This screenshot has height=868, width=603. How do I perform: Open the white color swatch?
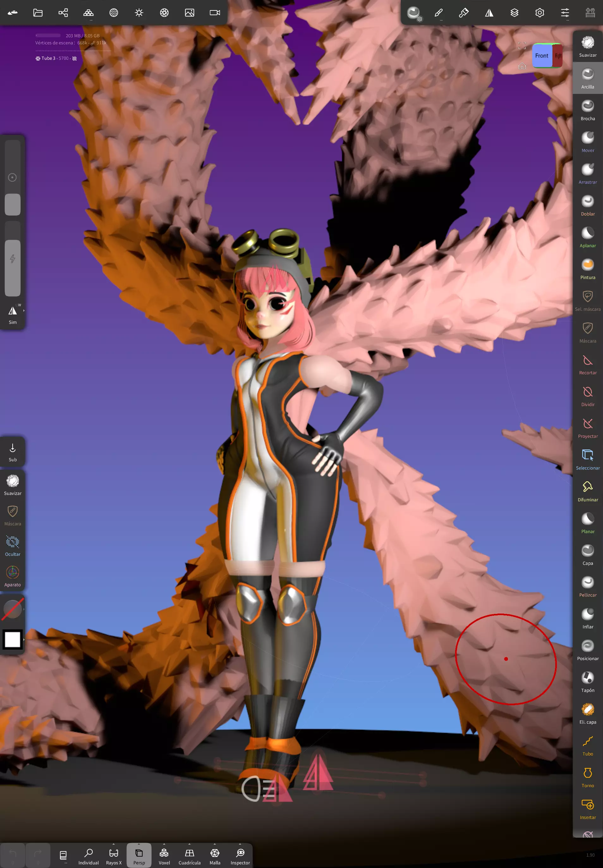pos(12,639)
